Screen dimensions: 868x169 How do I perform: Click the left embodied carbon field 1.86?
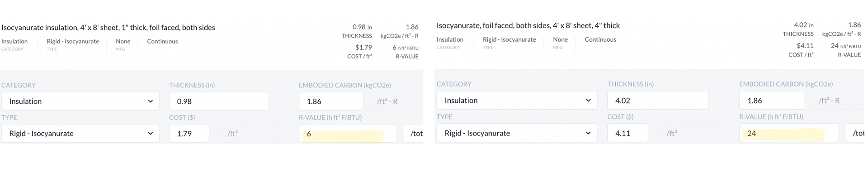[x=331, y=101]
